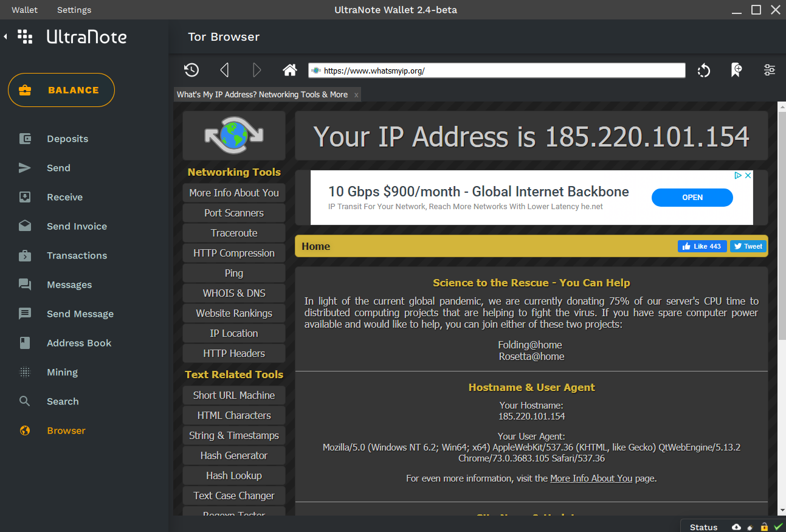This screenshot has width=786, height=532.
Task: Click the Address Book icon
Action: tap(25, 343)
